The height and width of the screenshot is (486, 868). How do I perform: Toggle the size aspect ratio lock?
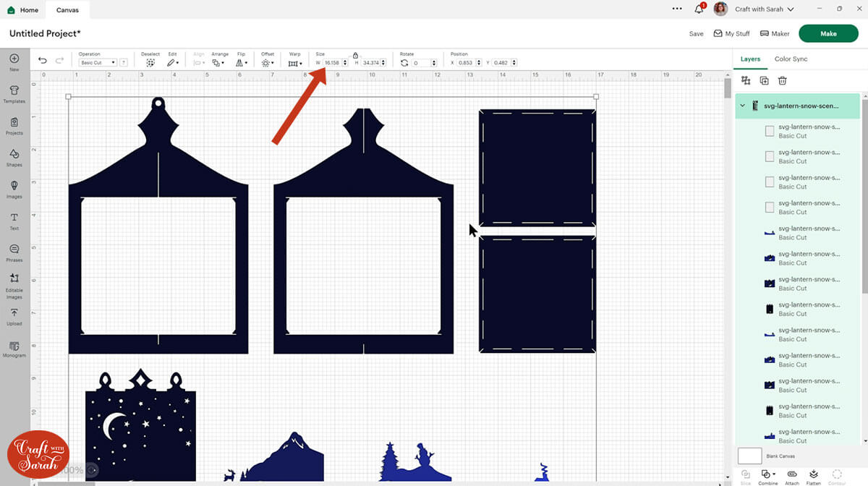(355, 56)
